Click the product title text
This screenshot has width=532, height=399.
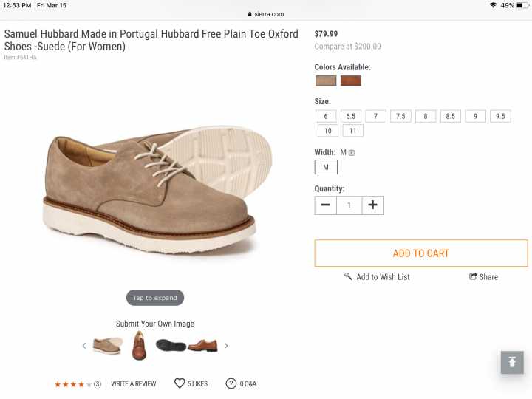(151, 40)
